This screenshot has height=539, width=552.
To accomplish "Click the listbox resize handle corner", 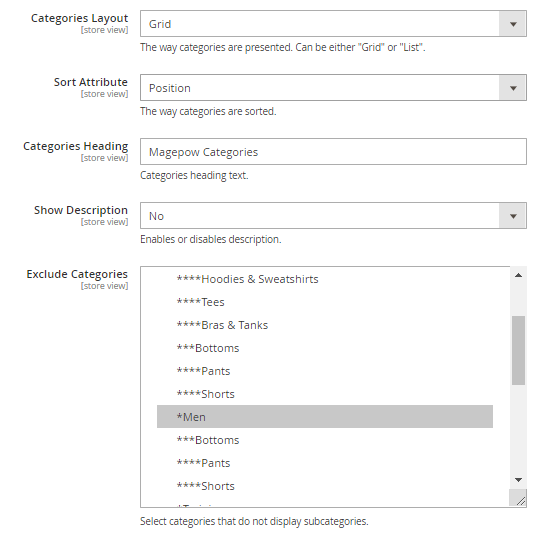I will click(x=518, y=497).
